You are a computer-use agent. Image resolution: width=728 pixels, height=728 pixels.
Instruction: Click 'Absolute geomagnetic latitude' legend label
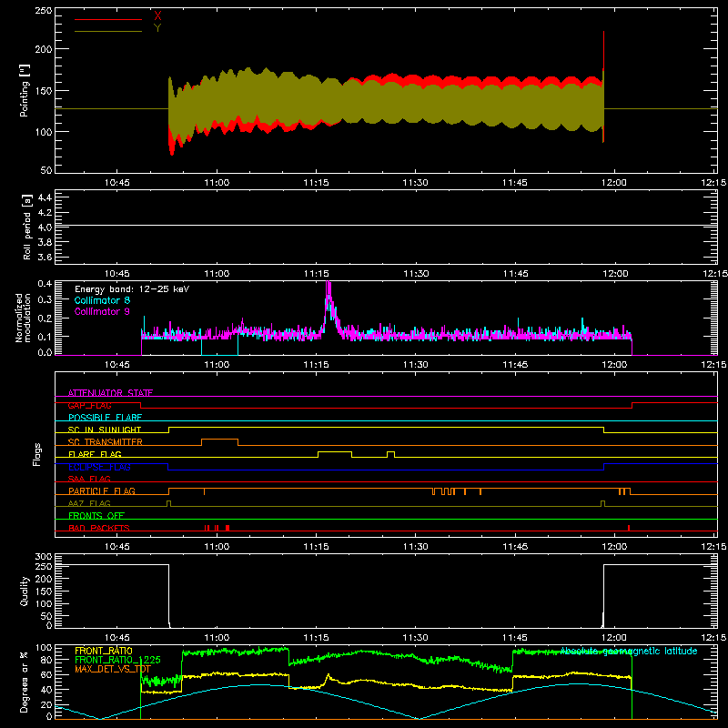point(629,651)
